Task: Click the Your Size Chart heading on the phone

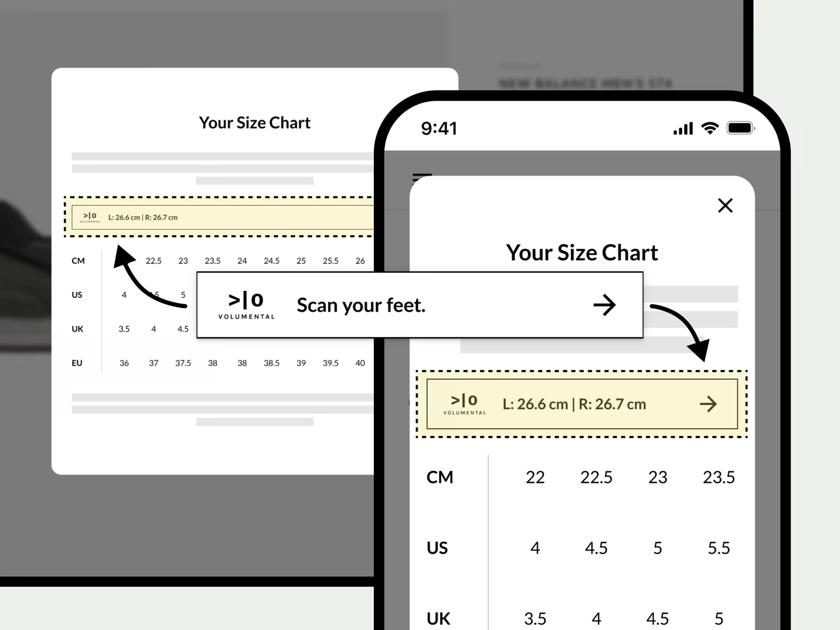Action: pyautogui.click(x=582, y=253)
